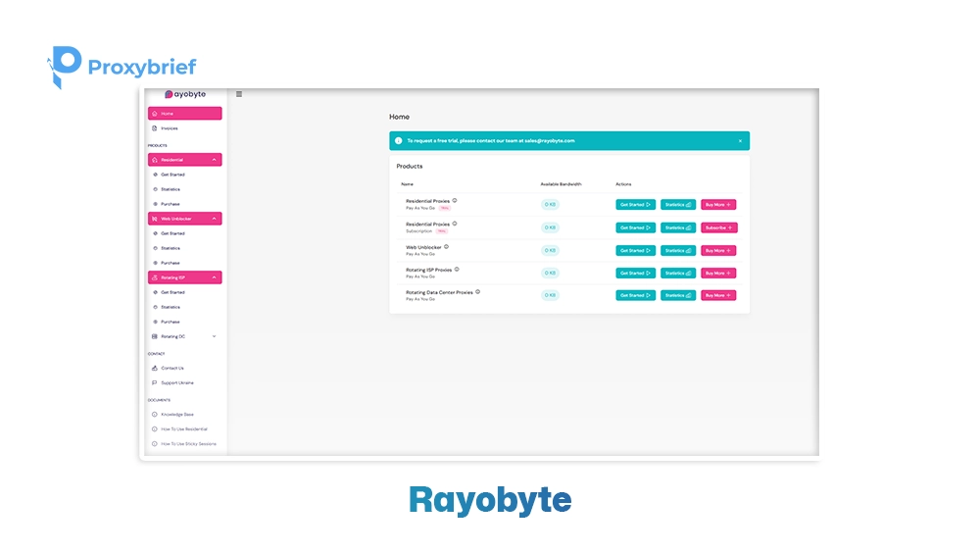Click Statistics for Residential Proxies Subscription

[678, 227]
